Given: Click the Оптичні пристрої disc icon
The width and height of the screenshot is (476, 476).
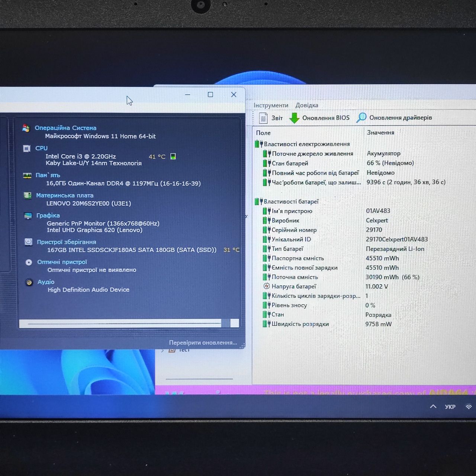Looking at the screenshot, I should click(x=29, y=262).
